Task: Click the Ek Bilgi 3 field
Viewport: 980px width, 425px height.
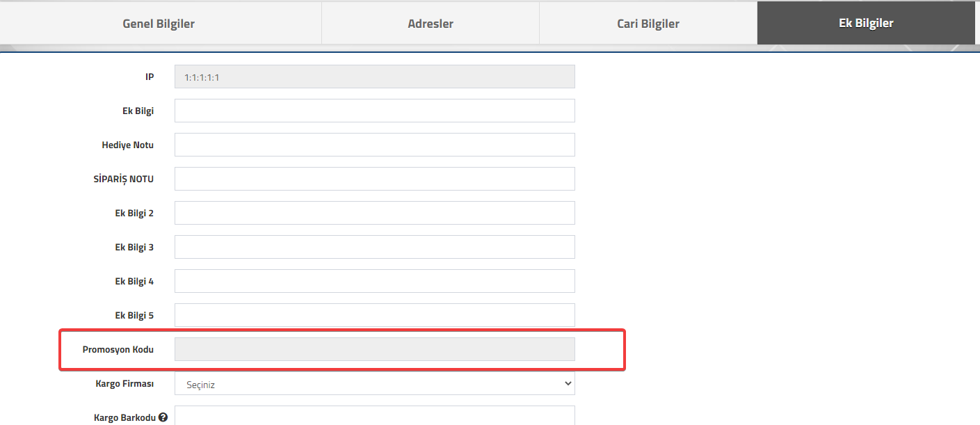Action: pyautogui.click(x=375, y=247)
